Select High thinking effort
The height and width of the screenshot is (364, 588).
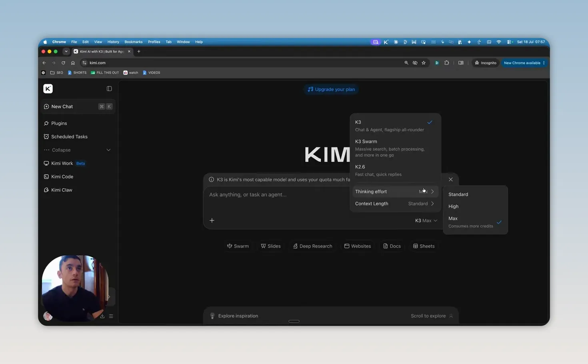(x=475, y=206)
